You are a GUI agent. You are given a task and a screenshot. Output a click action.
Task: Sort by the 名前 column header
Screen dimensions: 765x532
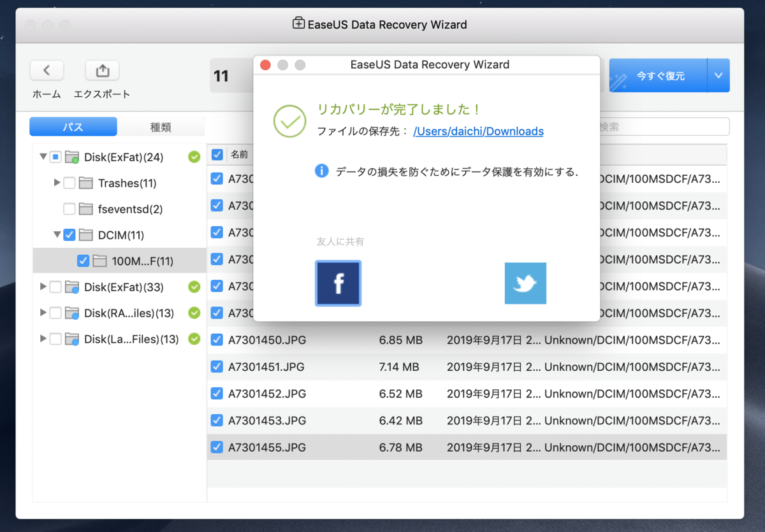click(239, 154)
